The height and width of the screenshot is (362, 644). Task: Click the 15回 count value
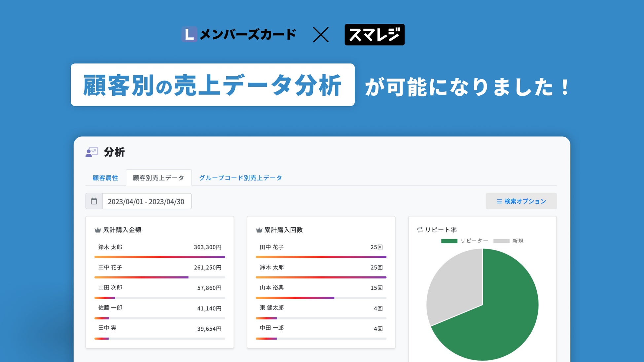pos(376,288)
